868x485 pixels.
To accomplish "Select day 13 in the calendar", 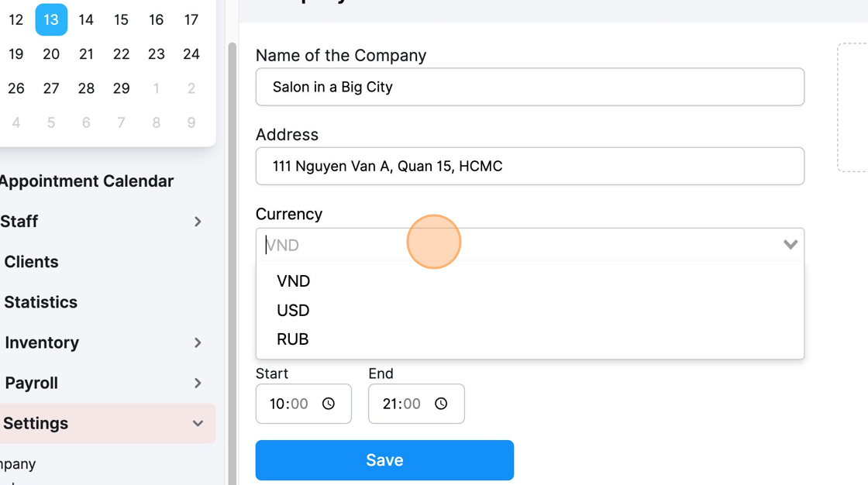I will tap(51, 20).
